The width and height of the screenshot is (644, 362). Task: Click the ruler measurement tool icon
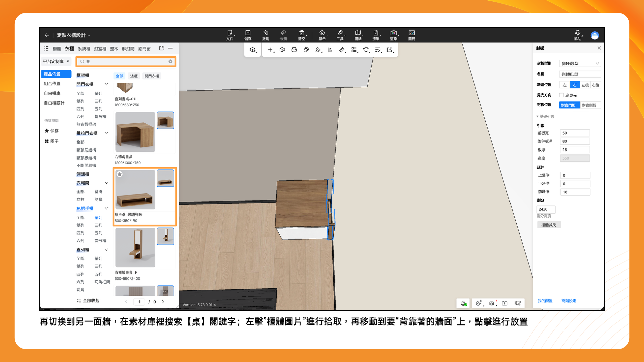click(342, 50)
